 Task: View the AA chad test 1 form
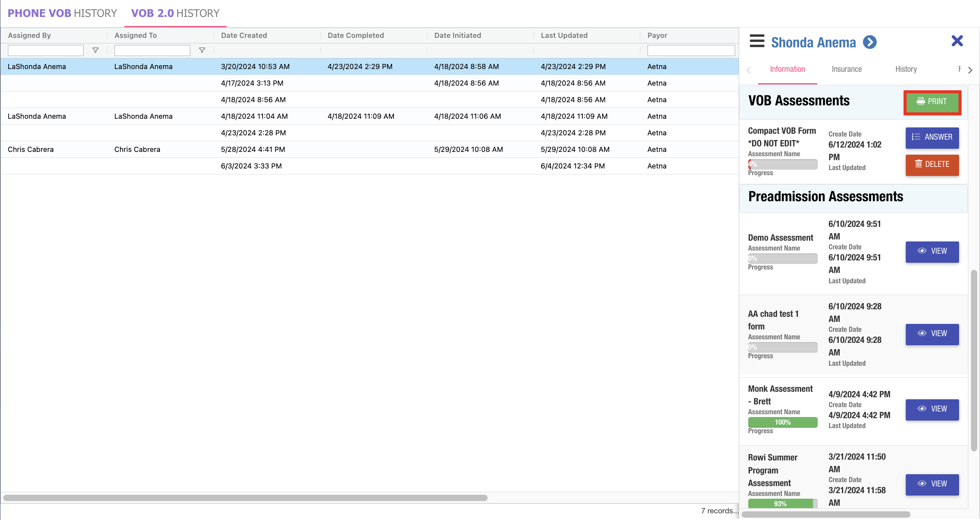pos(932,334)
